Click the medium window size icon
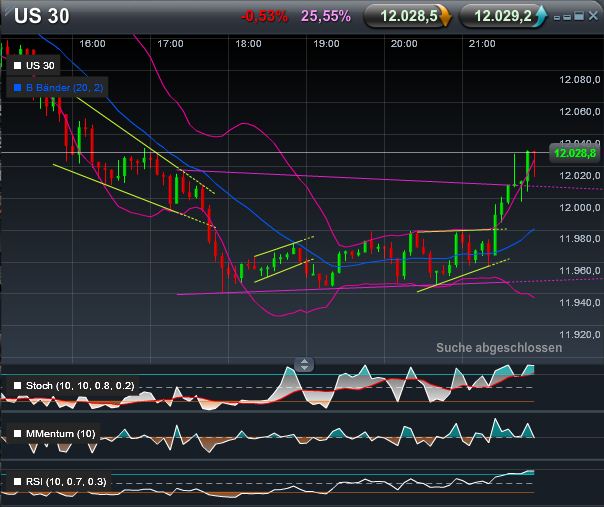Screen dimensions: 604x507 pyautogui.click(x=567, y=17)
